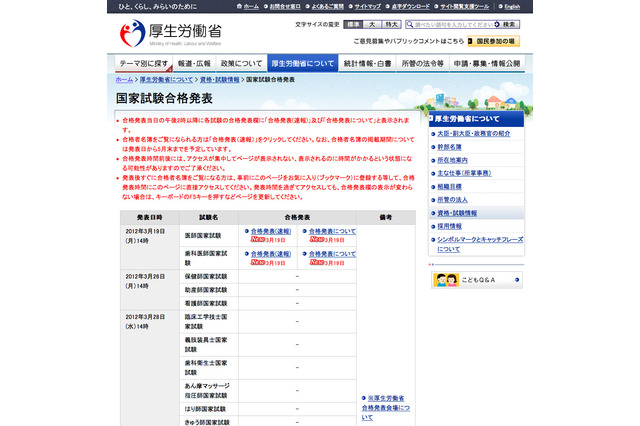Open お問合せ窓口 in the top utility bar

click(x=285, y=7)
